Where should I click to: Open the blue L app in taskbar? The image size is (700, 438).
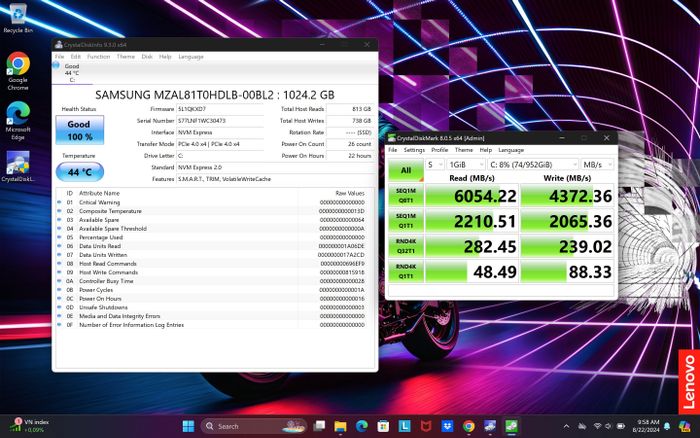click(404, 426)
